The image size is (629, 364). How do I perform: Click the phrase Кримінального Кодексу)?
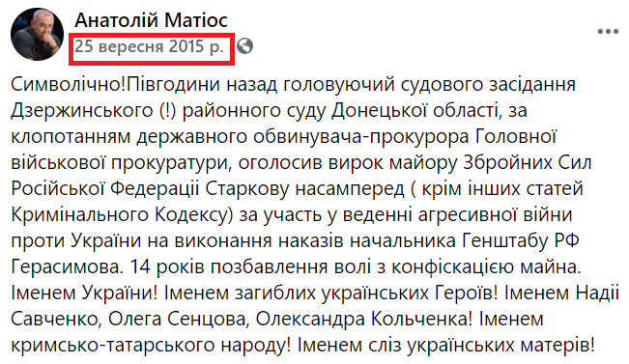coord(122,215)
